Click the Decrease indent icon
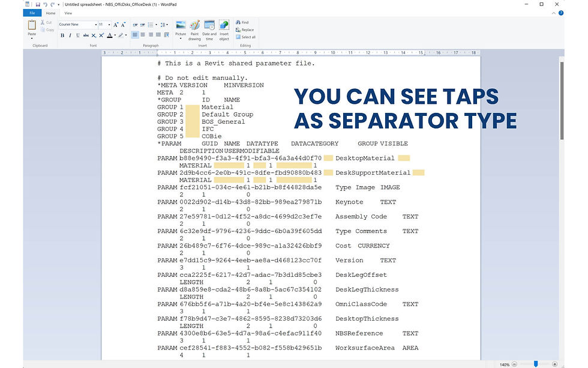 click(x=135, y=25)
